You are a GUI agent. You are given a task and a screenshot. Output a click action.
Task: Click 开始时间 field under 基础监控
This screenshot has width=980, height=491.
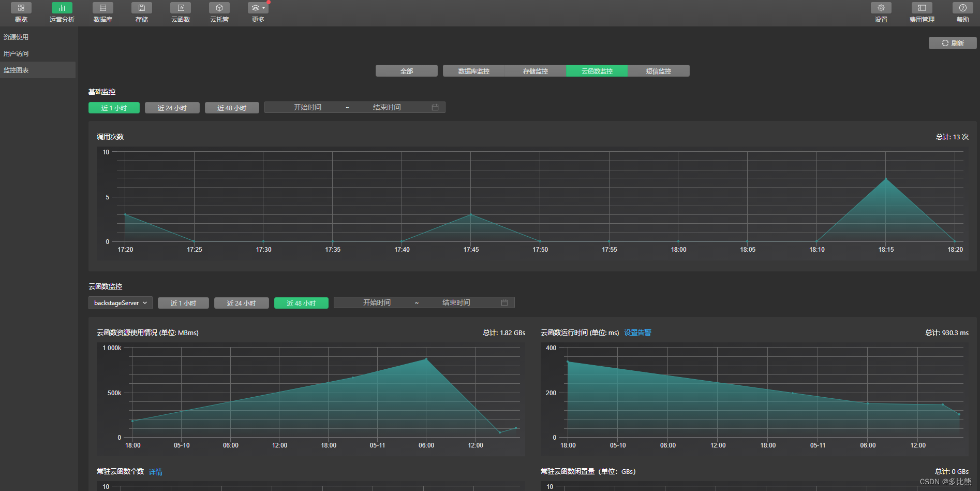307,107
